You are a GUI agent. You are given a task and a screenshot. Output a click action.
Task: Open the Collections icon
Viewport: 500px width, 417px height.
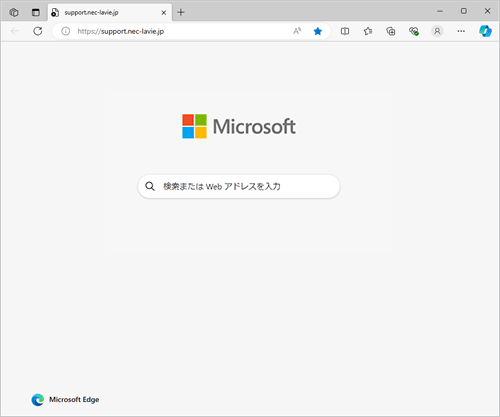(391, 31)
